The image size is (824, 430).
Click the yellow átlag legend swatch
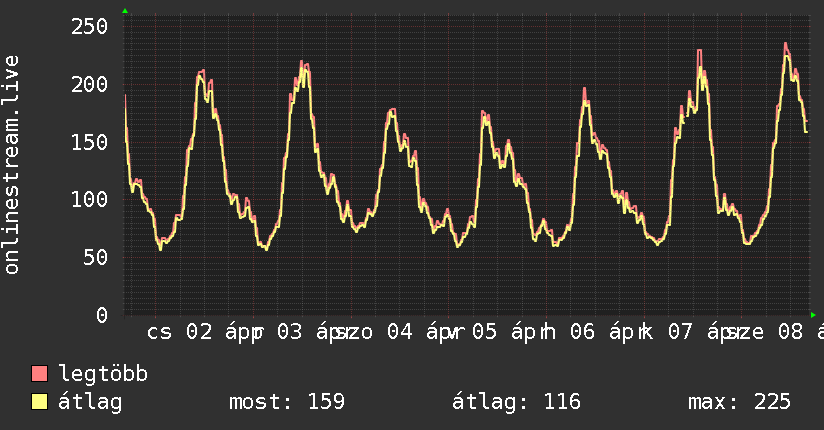[40, 402]
